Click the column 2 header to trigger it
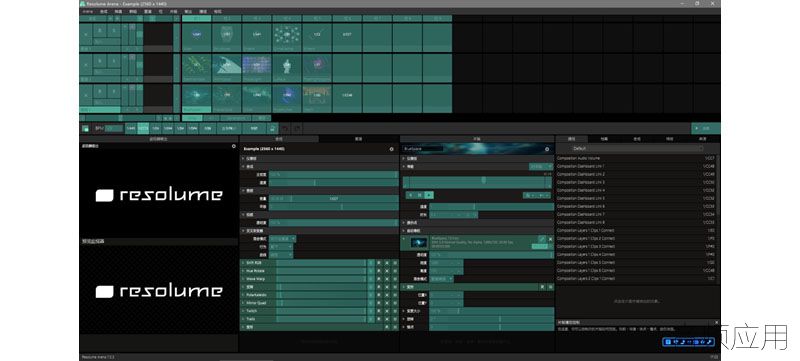800x361 pixels. point(227,18)
